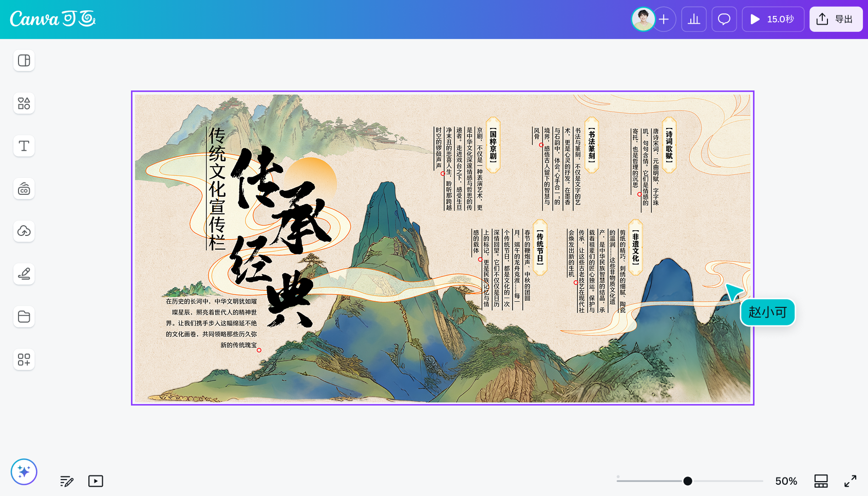
Task: Click the user profile avatar
Action: coord(643,20)
